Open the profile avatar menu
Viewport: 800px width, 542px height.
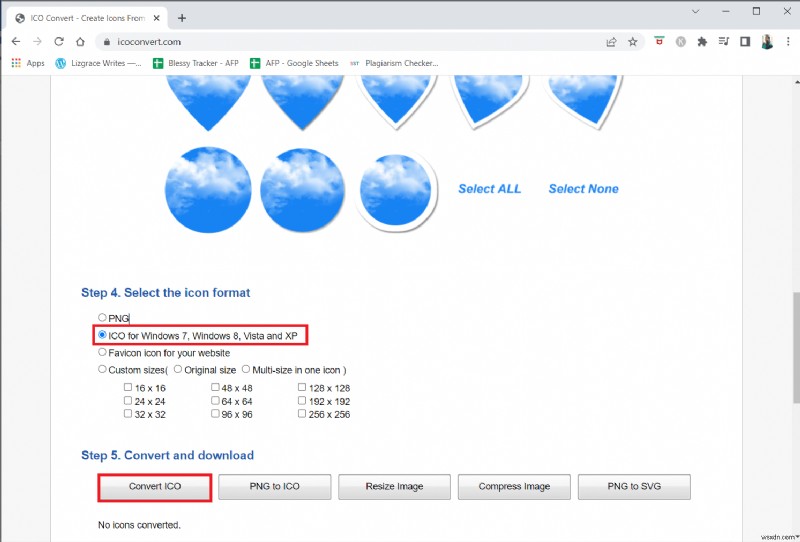pyautogui.click(x=767, y=42)
